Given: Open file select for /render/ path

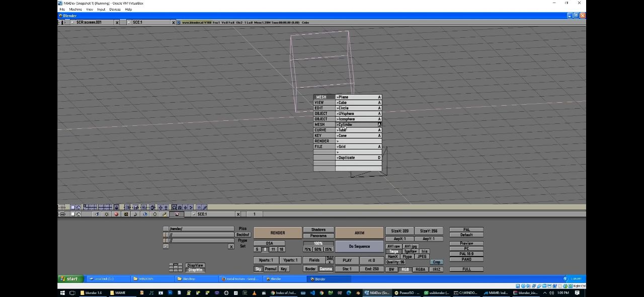Looking at the screenshot, I should [166, 229].
